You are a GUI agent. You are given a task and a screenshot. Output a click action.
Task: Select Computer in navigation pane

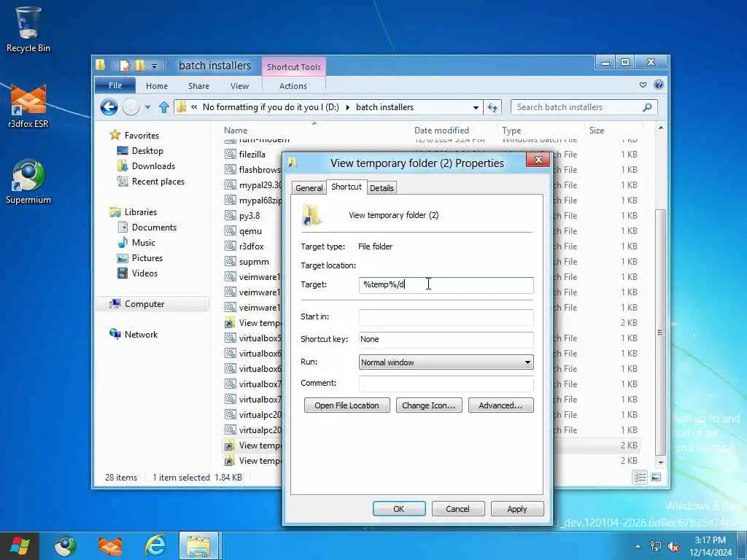coord(144,304)
